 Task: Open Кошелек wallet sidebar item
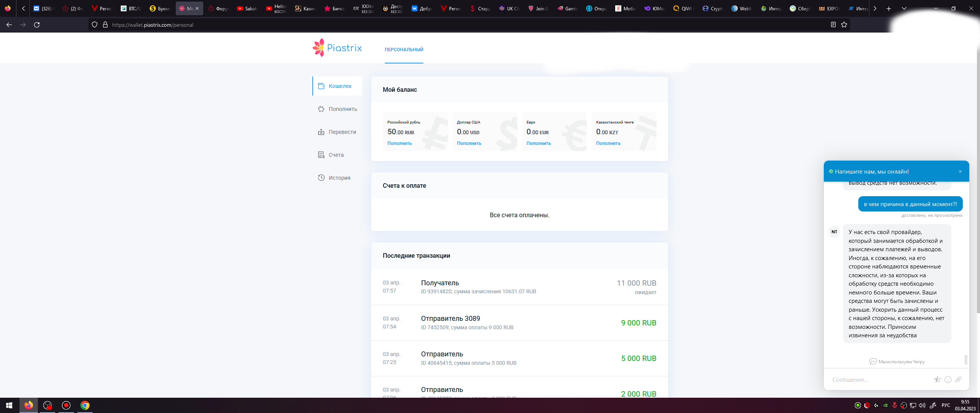340,86
